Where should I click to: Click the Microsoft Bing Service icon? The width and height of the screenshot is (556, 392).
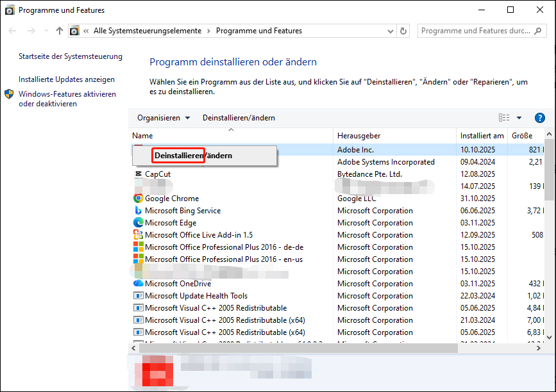click(x=139, y=210)
